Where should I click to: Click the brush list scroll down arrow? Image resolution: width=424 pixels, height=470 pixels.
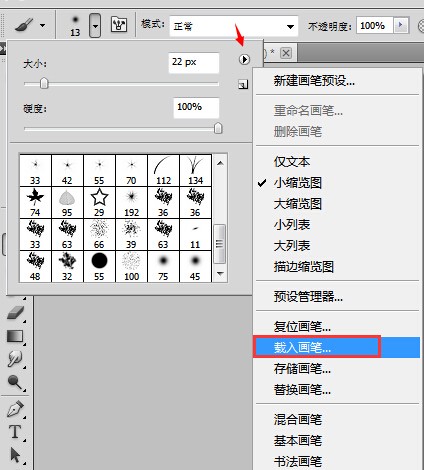pyautogui.click(x=220, y=274)
